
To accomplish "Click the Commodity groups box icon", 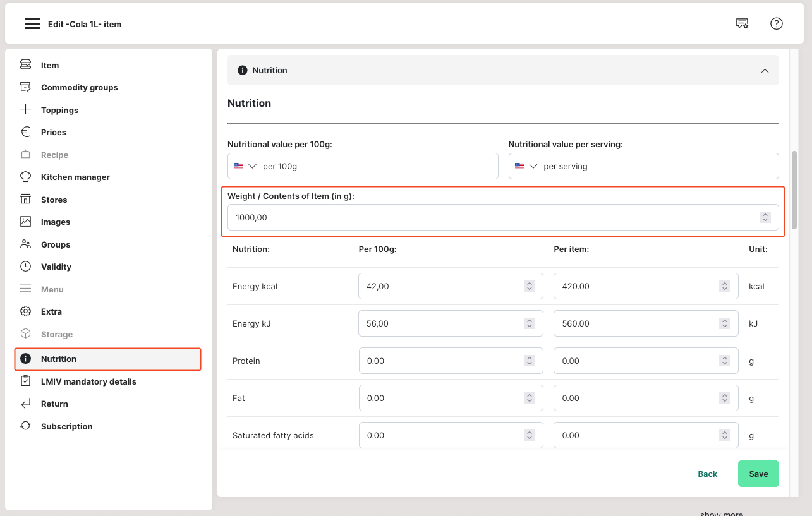I will [25, 87].
